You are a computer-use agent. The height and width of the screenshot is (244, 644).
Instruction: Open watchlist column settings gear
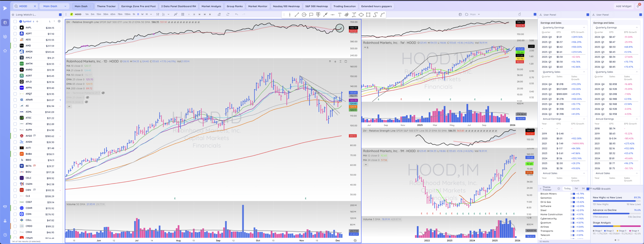pyautogui.click(x=59, y=21)
